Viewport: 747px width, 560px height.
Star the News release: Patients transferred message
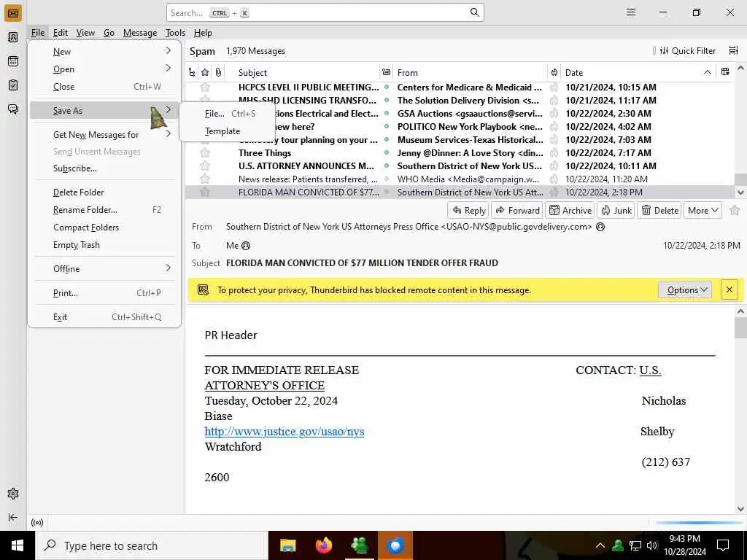coord(205,179)
